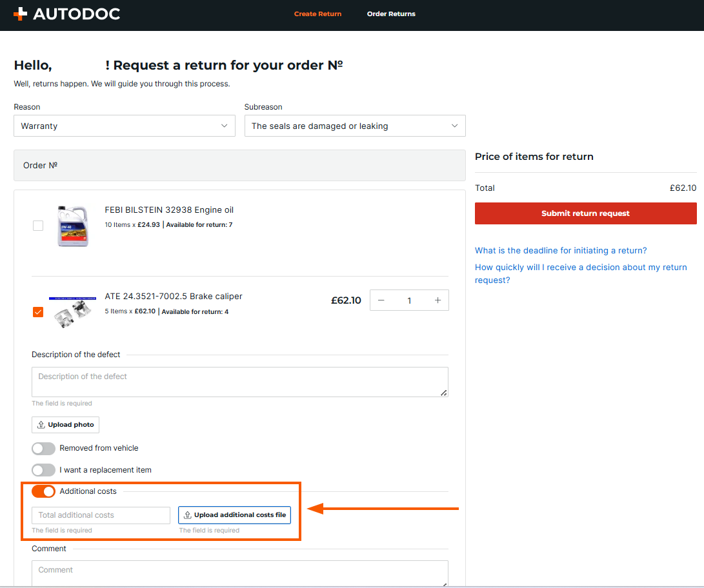Image resolution: width=704 pixels, height=588 pixels.
Task: Expand the Subreason dropdown
Action: [x=355, y=126]
